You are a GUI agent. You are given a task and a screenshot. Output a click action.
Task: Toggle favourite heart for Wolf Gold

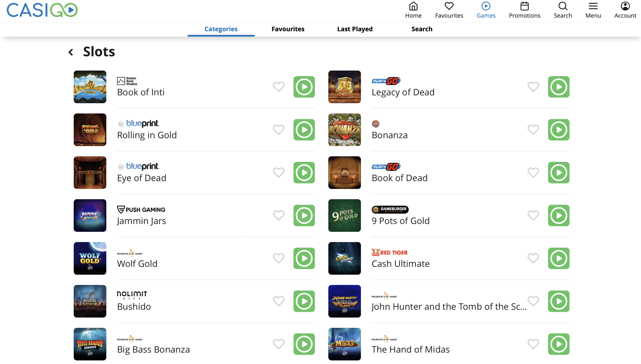click(x=278, y=258)
